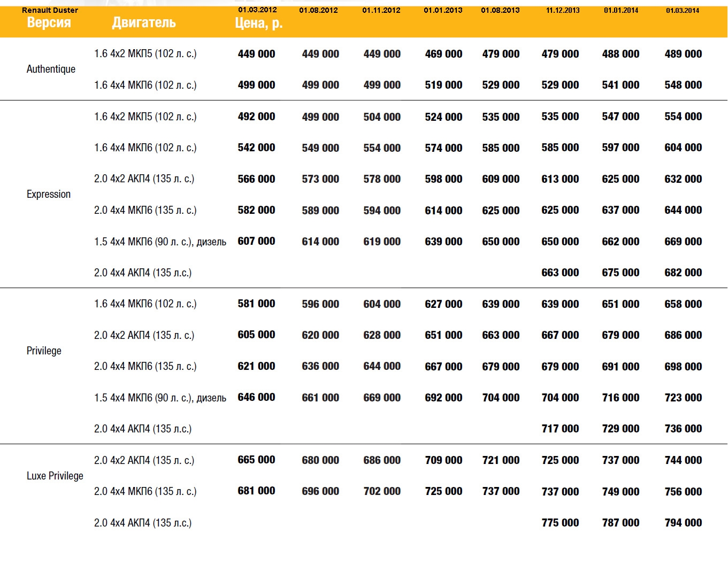Click the Authentique version label

[51, 69]
